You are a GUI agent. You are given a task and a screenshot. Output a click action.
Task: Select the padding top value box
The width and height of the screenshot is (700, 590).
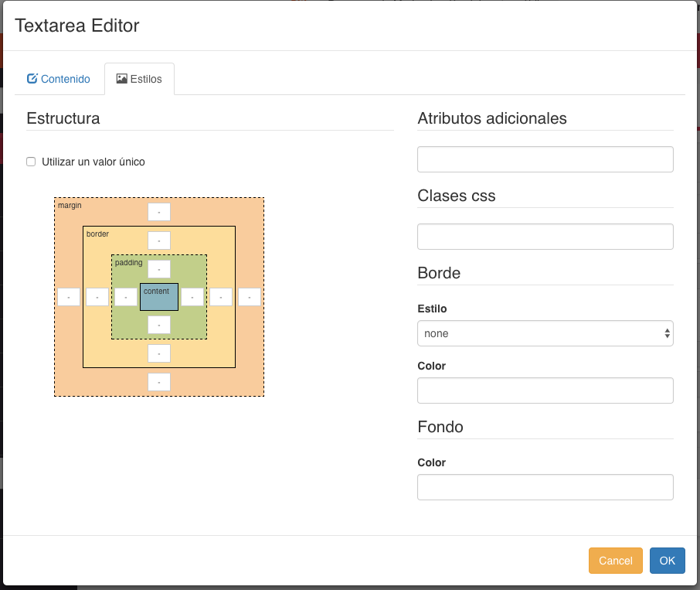click(x=159, y=269)
